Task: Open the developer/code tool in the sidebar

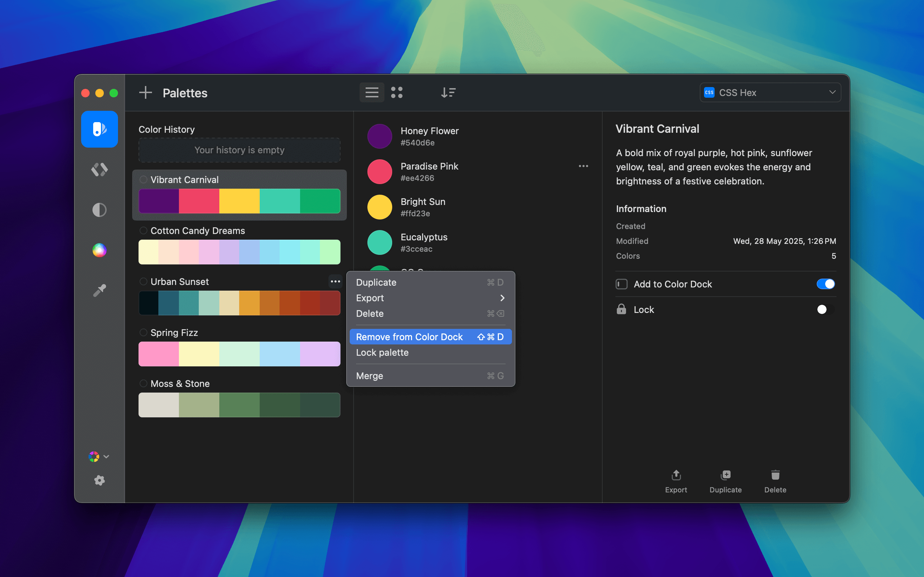Action: click(99, 170)
